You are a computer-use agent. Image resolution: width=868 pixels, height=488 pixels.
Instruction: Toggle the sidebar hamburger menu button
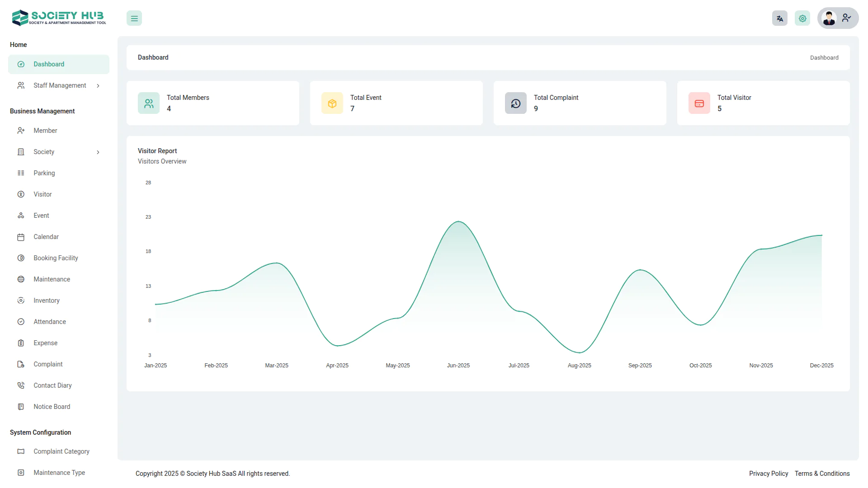tap(134, 19)
